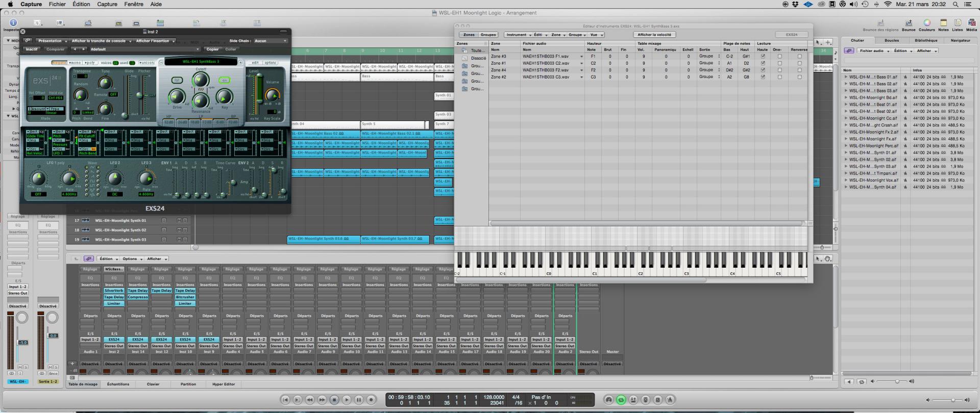Open the Inspector via its info icon
980x413 pixels.
[x=13, y=22]
